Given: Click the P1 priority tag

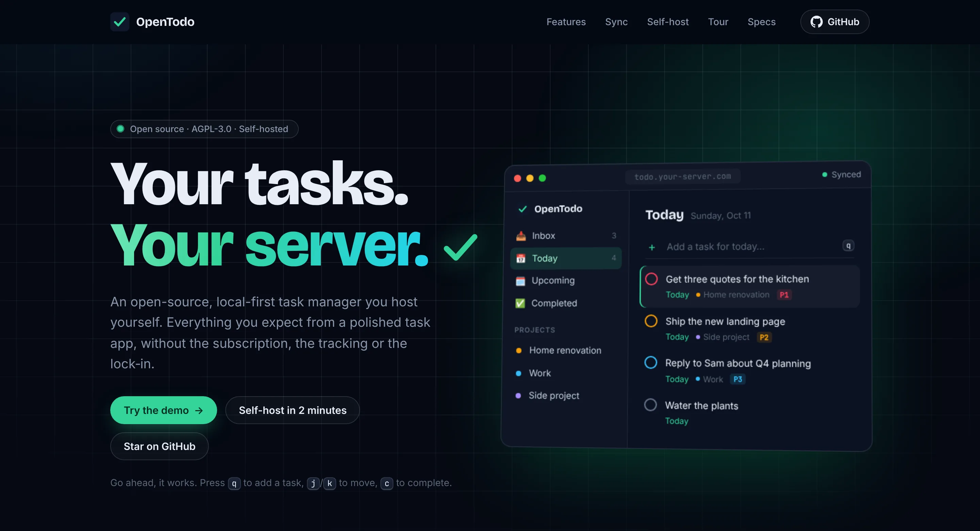Looking at the screenshot, I should pyautogui.click(x=784, y=295).
